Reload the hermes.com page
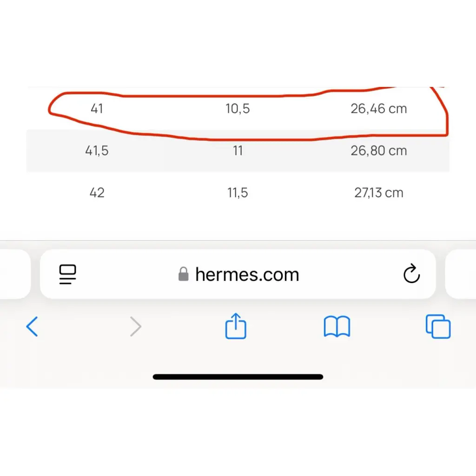 tap(411, 273)
